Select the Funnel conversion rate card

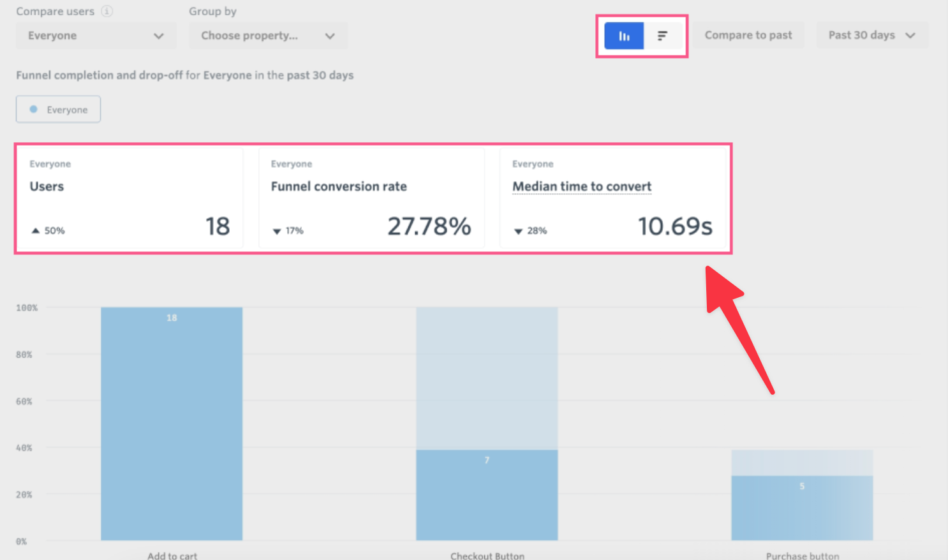tap(371, 198)
